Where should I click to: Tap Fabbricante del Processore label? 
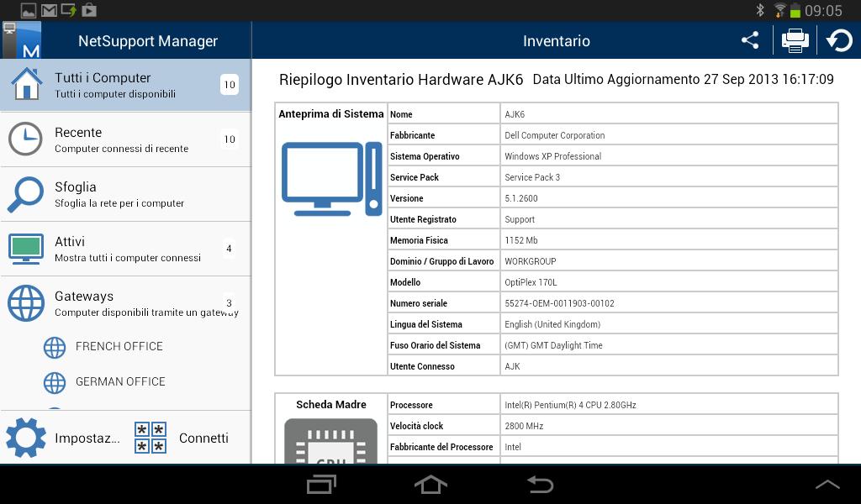coord(441,447)
